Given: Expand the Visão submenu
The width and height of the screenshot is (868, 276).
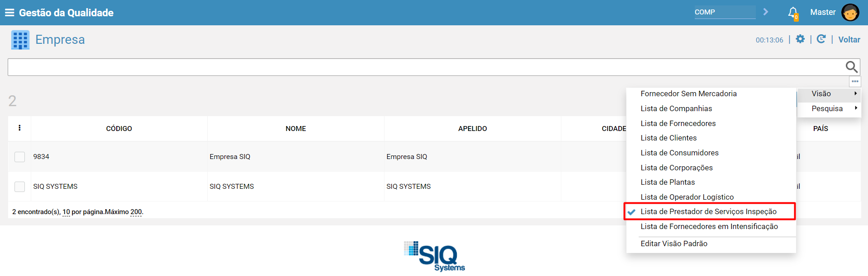Looking at the screenshot, I should (829, 94).
